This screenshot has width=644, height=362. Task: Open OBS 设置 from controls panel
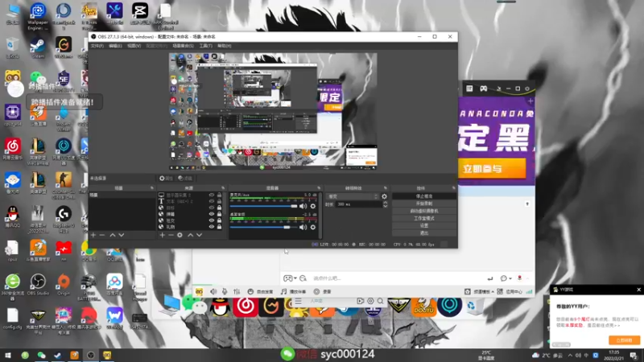(x=424, y=226)
